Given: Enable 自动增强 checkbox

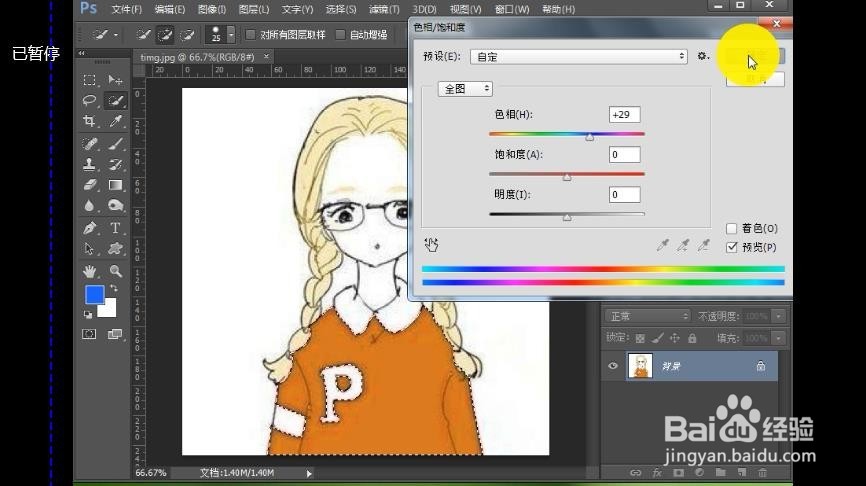Looking at the screenshot, I should tap(341, 35).
